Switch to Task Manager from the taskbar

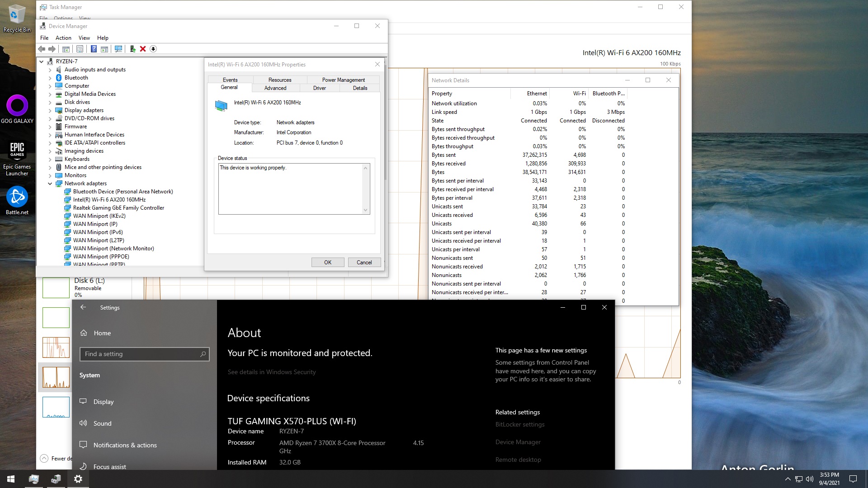34,479
